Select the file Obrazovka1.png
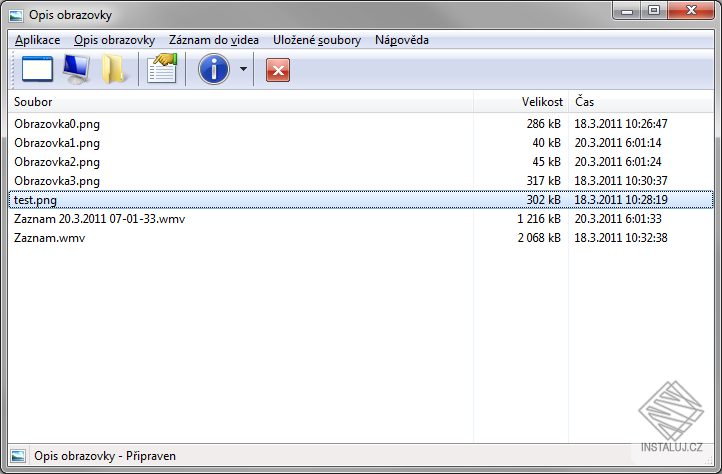The height and width of the screenshot is (474, 722). coord(57,143)
